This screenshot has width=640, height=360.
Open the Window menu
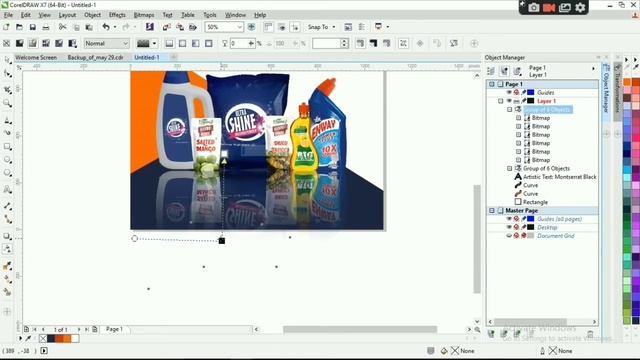236,15
